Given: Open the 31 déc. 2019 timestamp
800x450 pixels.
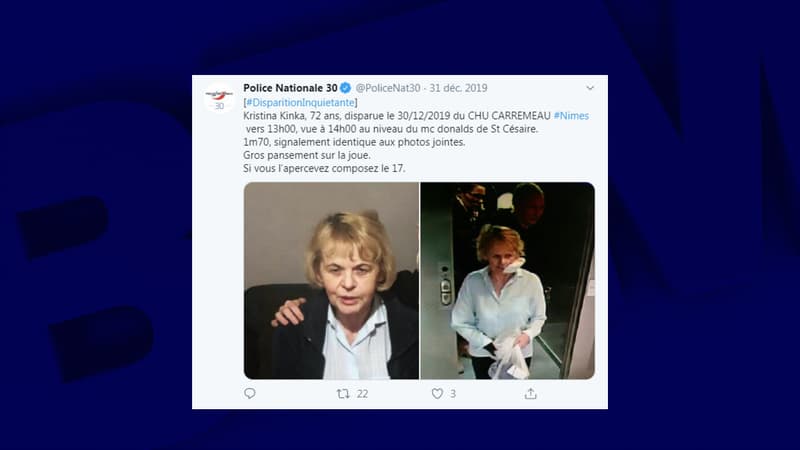Looking at the screenshot, I should coord(458,88).
